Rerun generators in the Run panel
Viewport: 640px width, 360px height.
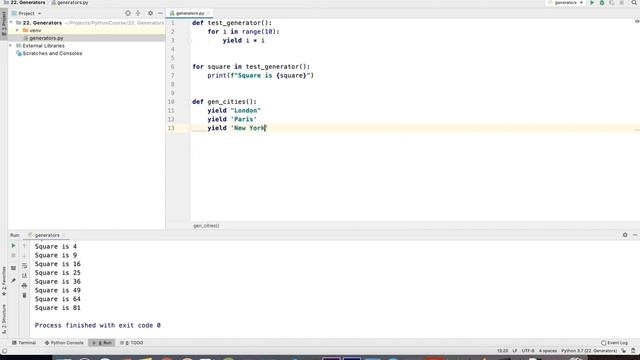pos(13,246)
